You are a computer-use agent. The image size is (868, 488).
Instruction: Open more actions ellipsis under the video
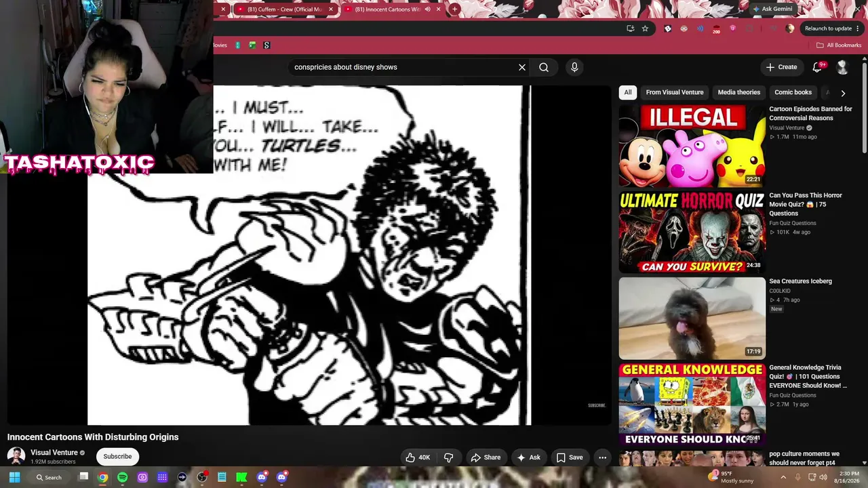pos(602,457)
